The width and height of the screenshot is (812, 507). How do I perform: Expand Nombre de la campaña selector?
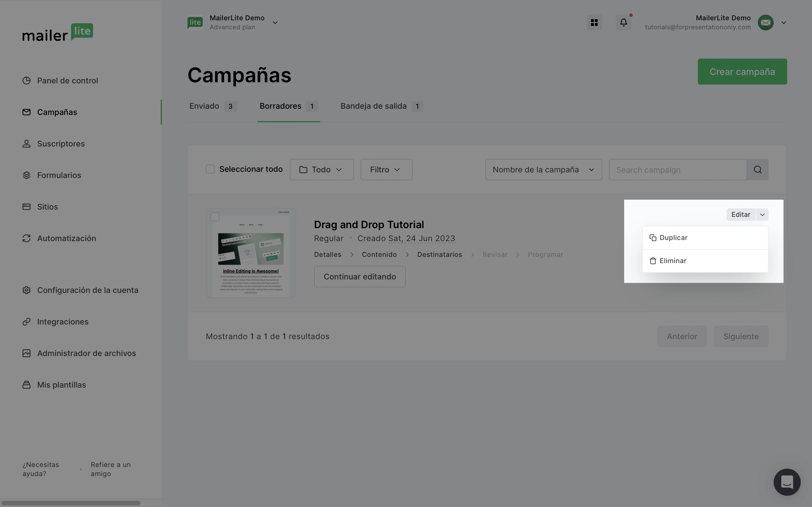pyautogui.click(x=543, y=170)
